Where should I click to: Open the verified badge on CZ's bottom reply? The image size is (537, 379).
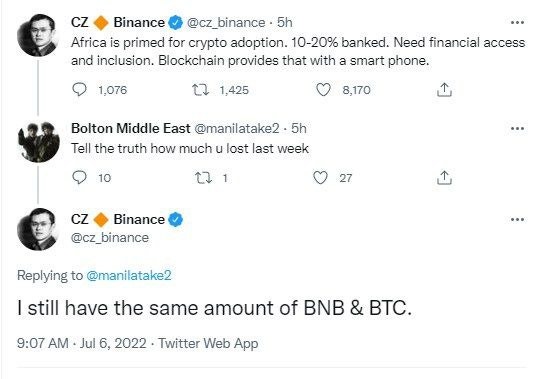pos(176,219)
